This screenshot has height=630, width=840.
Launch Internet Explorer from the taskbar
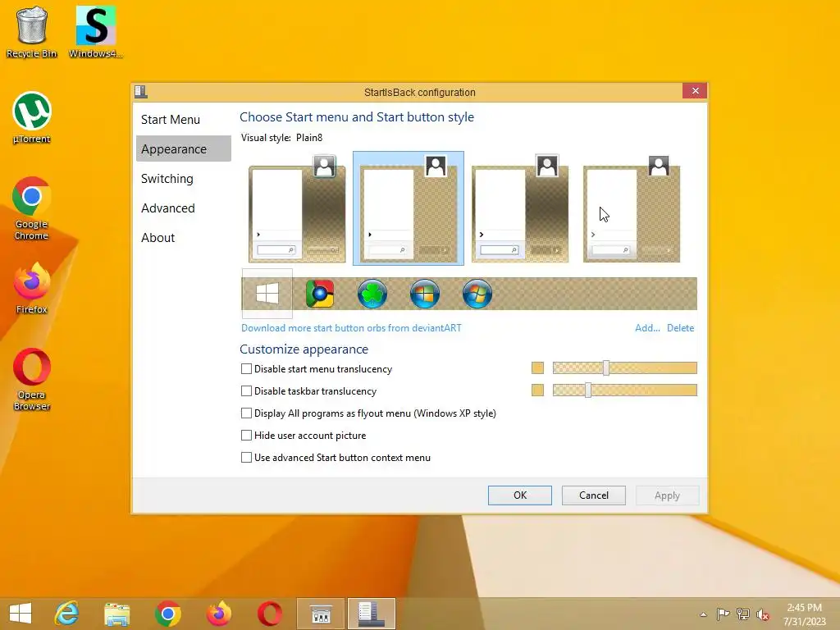pyautogui.click(x=67, y=614)
